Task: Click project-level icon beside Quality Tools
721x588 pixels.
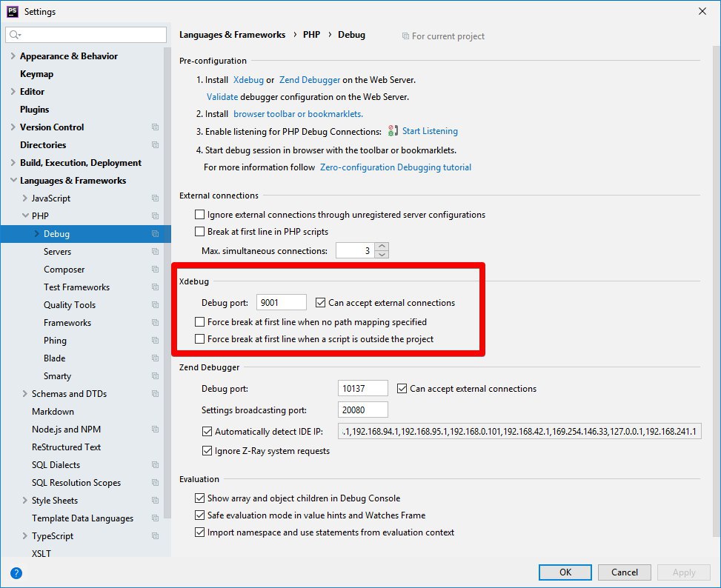Action: click(x=155, y=305)
